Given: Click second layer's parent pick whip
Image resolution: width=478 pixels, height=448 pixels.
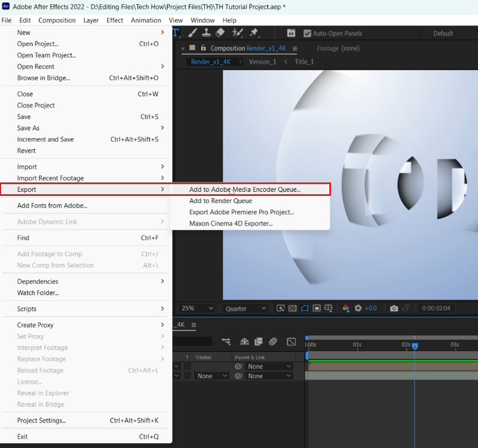Looking at the screenshot, I should tap(238, 376).
